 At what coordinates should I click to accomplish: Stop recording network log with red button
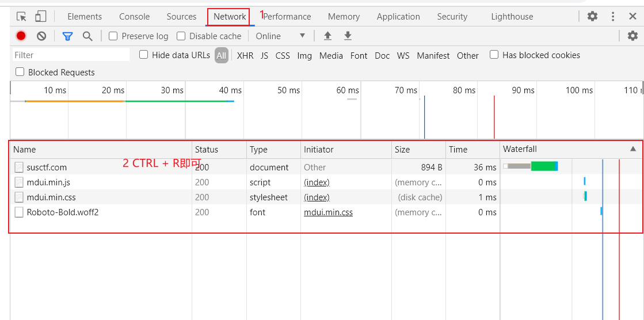(x=21, y=36)
